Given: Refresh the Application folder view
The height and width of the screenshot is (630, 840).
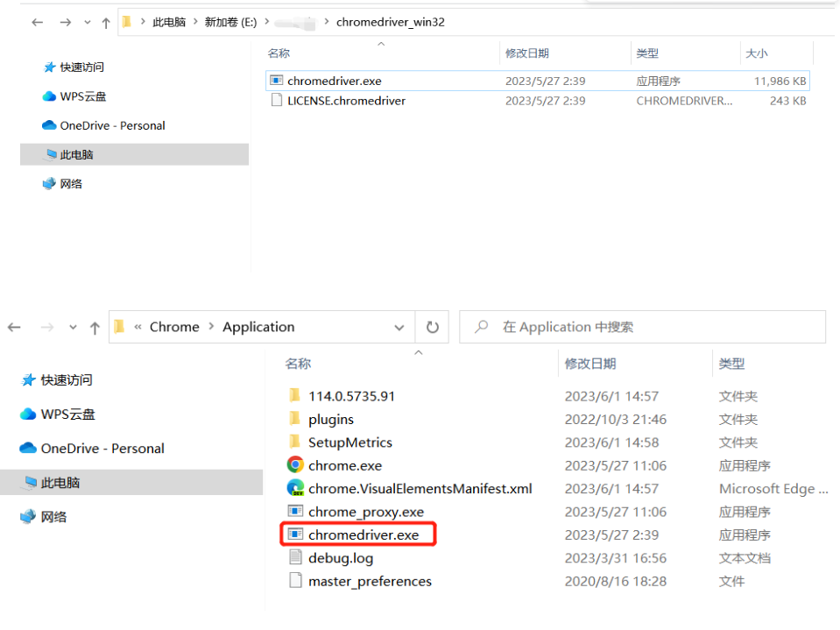Looking at the screenshot, I should (x=432, y=326).
